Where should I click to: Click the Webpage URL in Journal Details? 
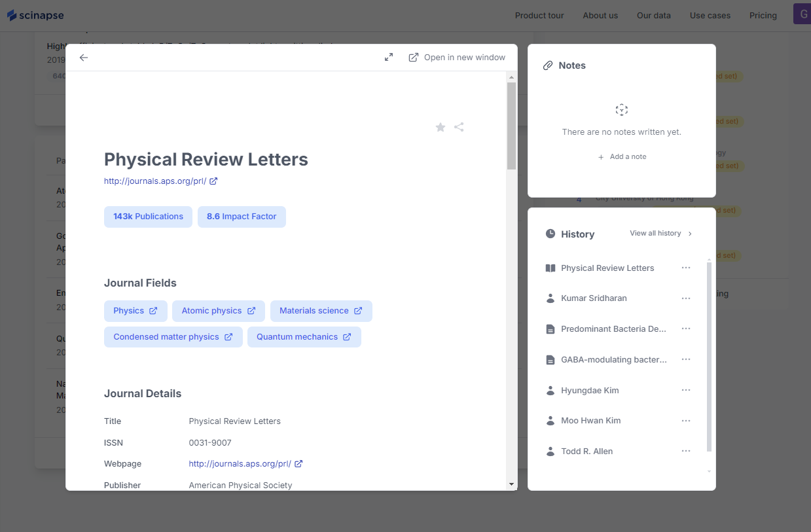coord(240,464)
